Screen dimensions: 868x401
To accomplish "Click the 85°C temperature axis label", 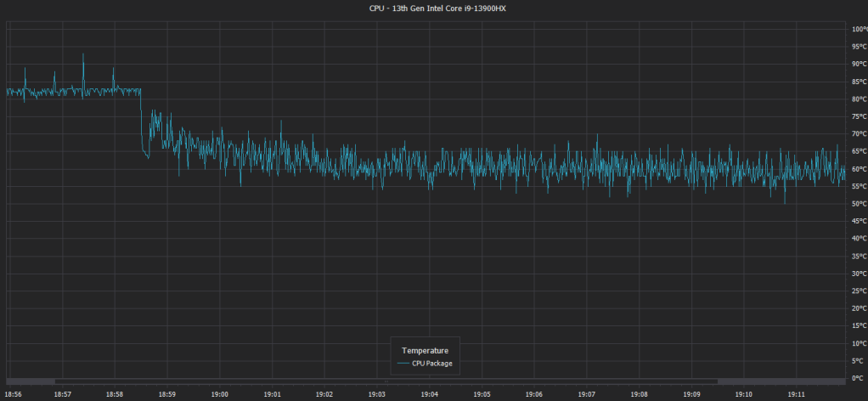I will pyautogui.click(x=858, y=82).
